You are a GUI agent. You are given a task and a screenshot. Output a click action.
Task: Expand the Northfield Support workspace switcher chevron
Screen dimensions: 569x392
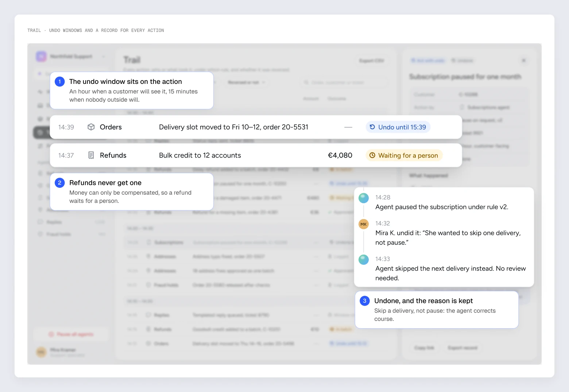[x=104, y=57]
